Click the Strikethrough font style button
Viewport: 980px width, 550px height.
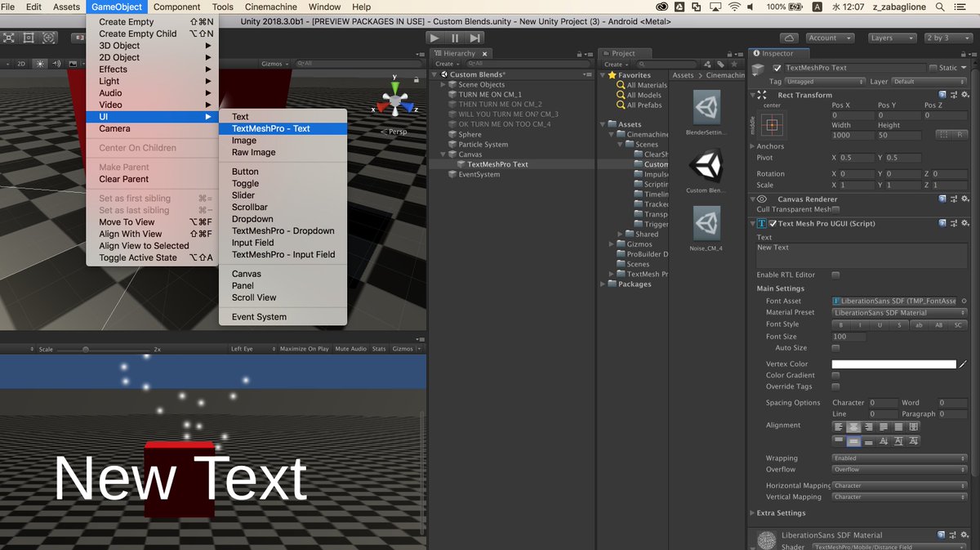click(900, 325)
